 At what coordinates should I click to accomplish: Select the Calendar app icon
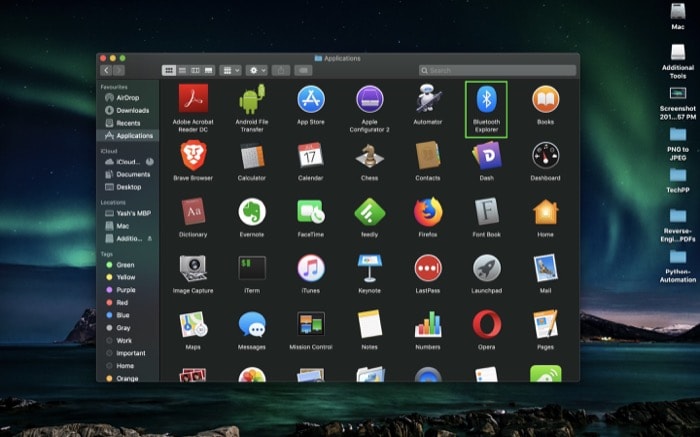311,155
